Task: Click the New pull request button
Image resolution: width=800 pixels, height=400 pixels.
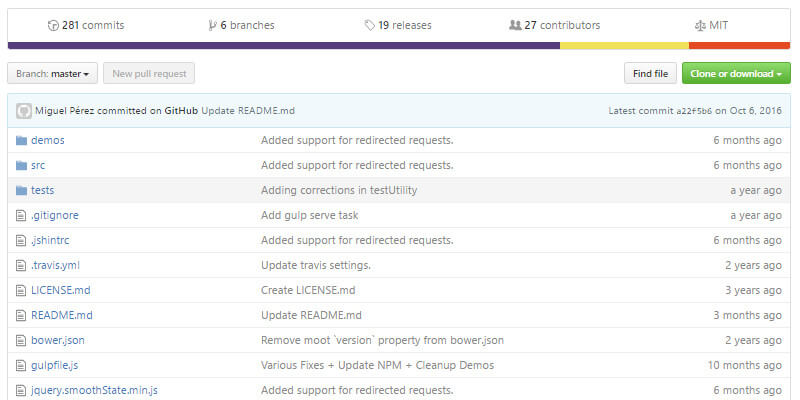Action: (149, 73)
